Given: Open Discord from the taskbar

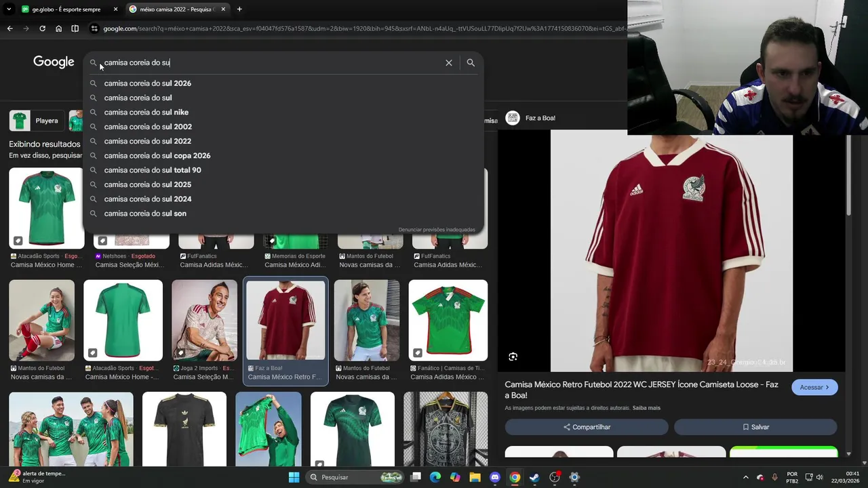Looking at the screenshot, I should (x=495, y=477).
